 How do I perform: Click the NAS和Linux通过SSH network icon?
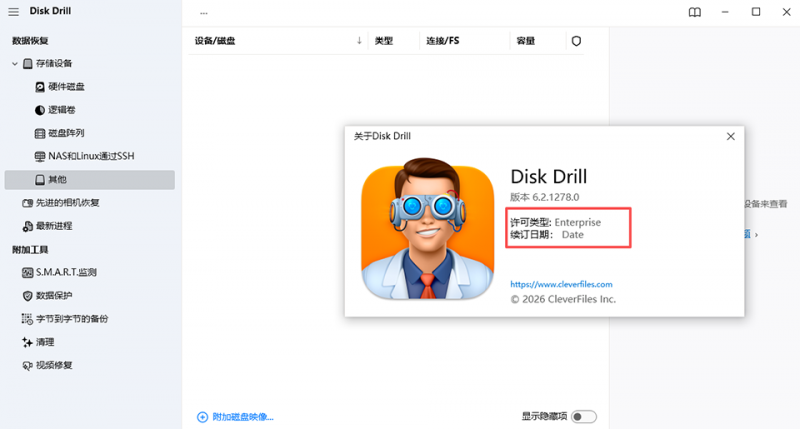[40, 157]
